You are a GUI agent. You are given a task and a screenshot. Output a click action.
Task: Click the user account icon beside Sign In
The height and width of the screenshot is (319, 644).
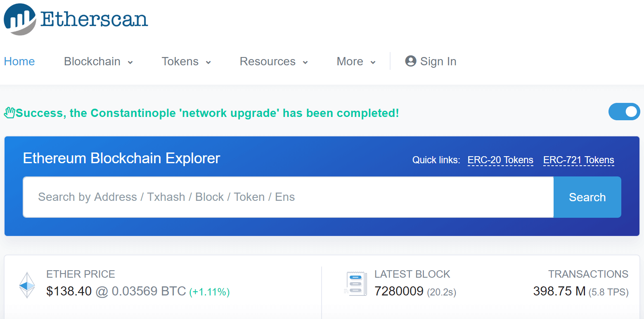click(410, 61)
